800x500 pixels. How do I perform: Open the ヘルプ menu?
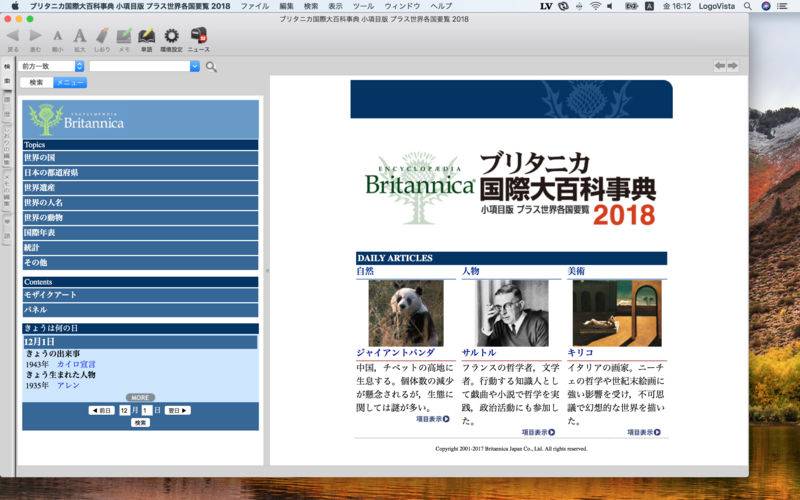pos(441,6)
